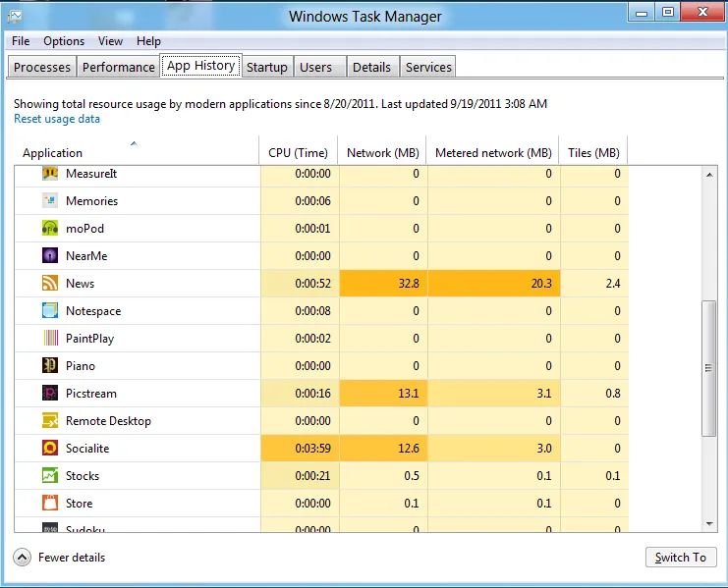Click the moPod headphones icon
The width and height of the screenshot is (728, 588).
click(x=50, y=228)
